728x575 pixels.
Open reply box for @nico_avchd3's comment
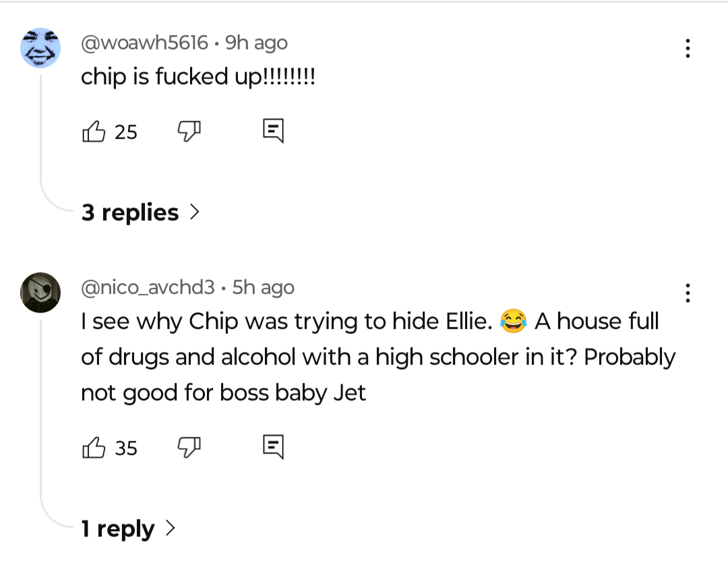tap(273, 447)
